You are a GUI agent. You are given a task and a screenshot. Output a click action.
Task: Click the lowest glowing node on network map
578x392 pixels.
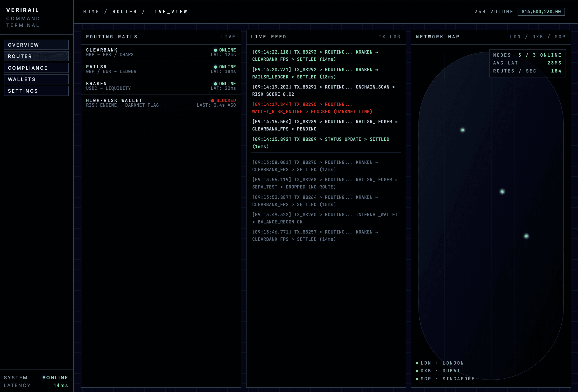(526, 236)
